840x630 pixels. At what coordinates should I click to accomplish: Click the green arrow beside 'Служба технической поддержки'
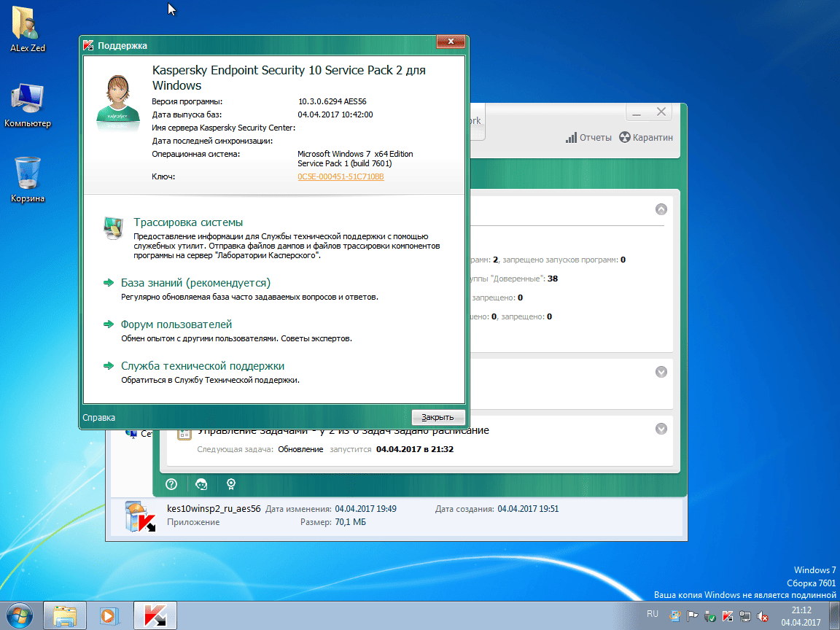click(x=109, y=365)
